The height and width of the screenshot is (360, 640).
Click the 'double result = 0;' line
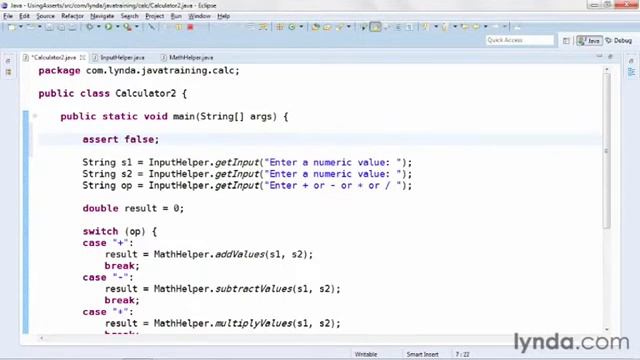pyautogui.click(x=133, y=208)
